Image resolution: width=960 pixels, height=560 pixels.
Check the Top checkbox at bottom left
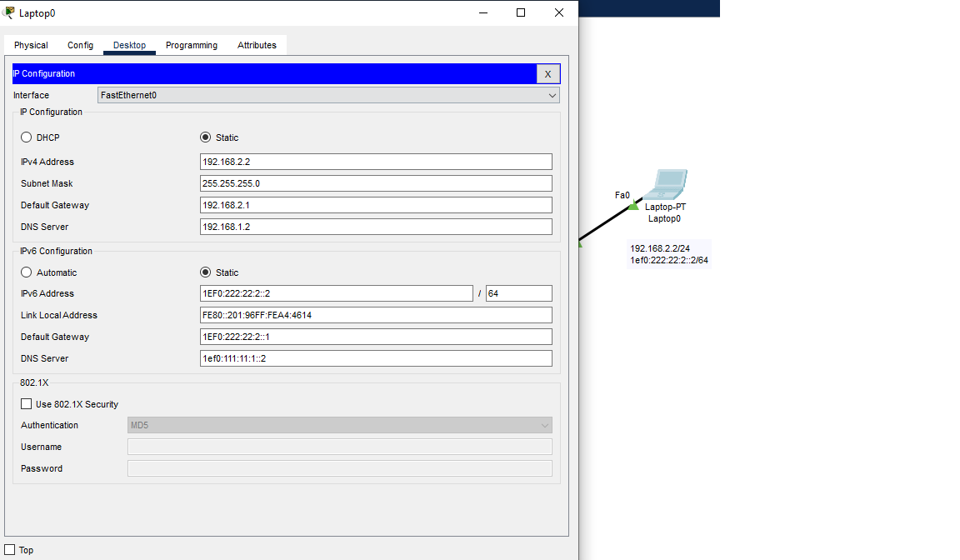[x=10, y=550]
